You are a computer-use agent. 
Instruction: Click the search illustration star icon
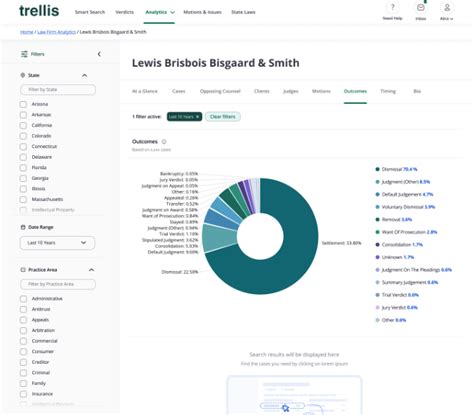coord(285,408)
